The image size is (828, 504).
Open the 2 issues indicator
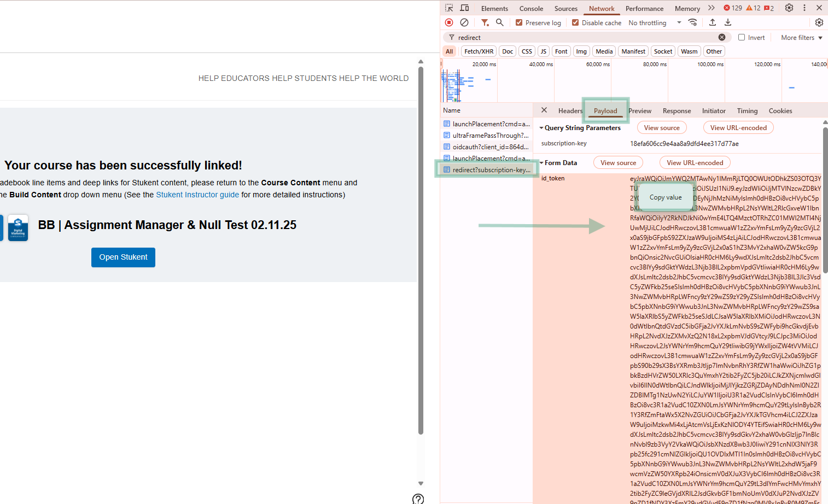(769, 8)
